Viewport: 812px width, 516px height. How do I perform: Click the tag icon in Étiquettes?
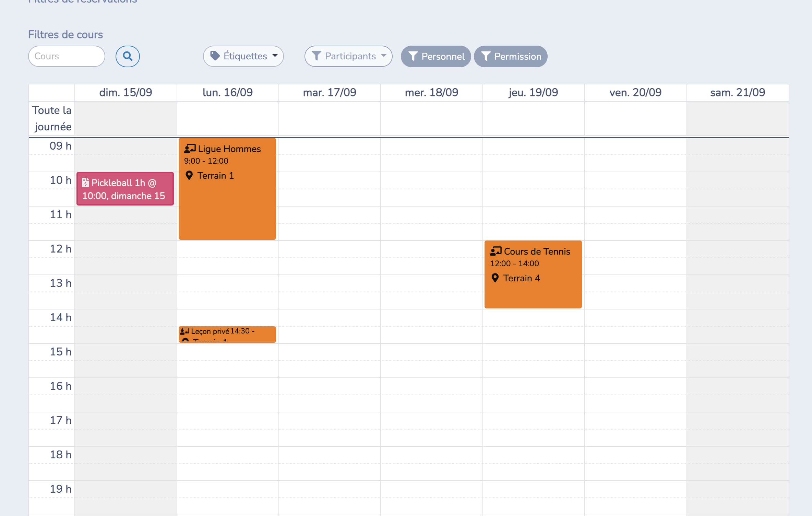(215, 56)
